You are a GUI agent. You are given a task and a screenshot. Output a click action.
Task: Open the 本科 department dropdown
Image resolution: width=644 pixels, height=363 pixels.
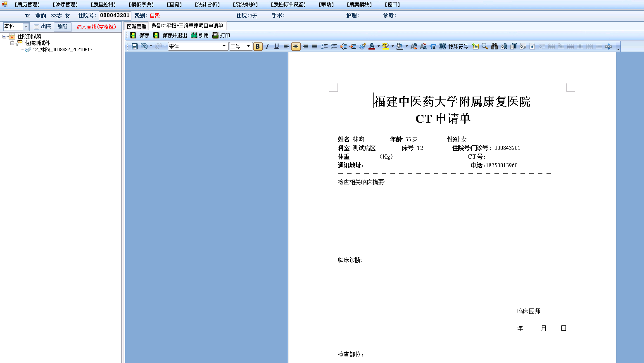26,27
